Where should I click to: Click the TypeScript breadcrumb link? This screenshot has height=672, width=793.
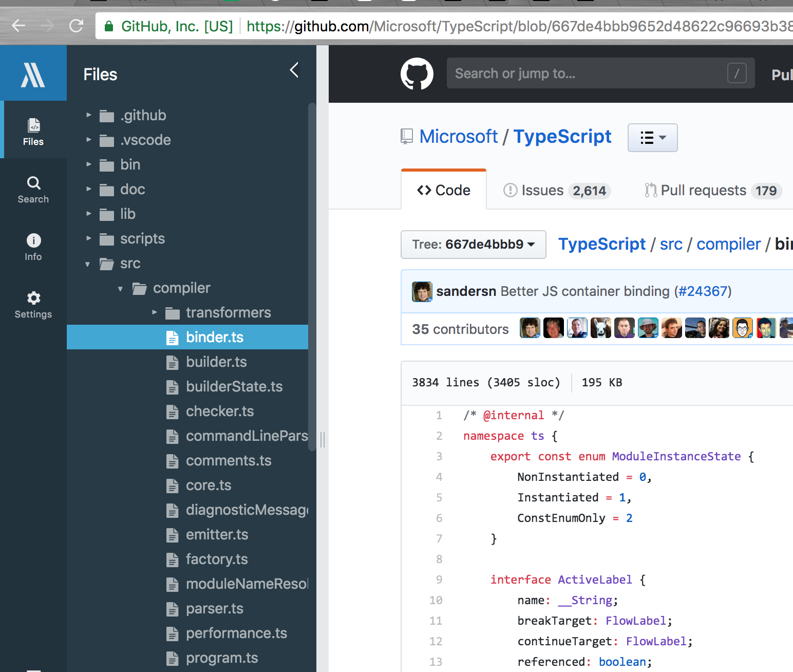602,244
